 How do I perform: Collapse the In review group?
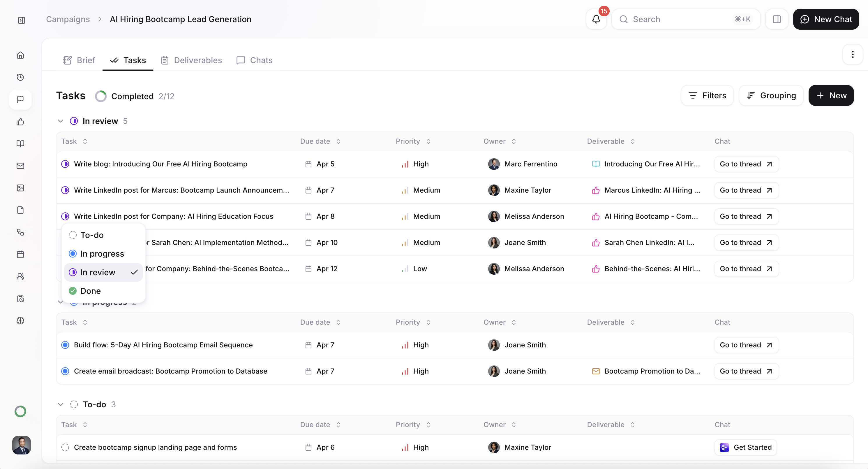coord(61,121)
